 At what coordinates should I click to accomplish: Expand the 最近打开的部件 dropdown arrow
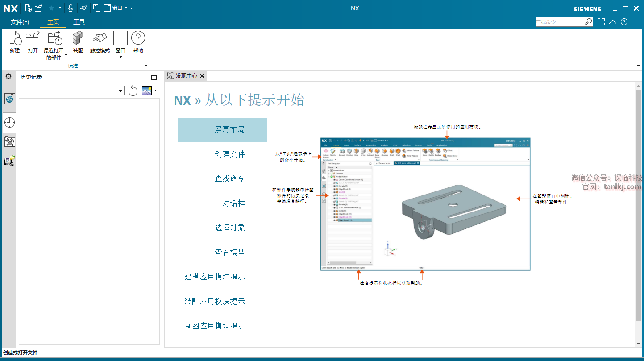coord(66,56)
